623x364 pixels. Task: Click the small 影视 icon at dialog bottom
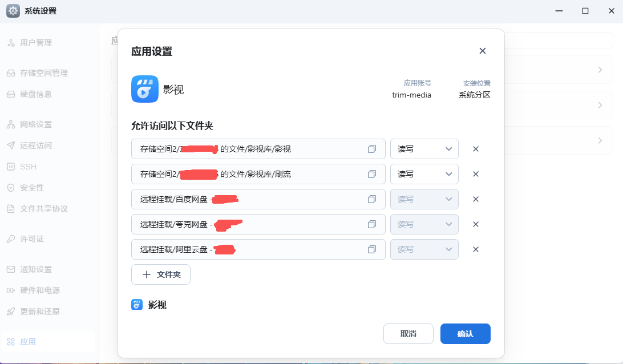click(x=137, y=305)
